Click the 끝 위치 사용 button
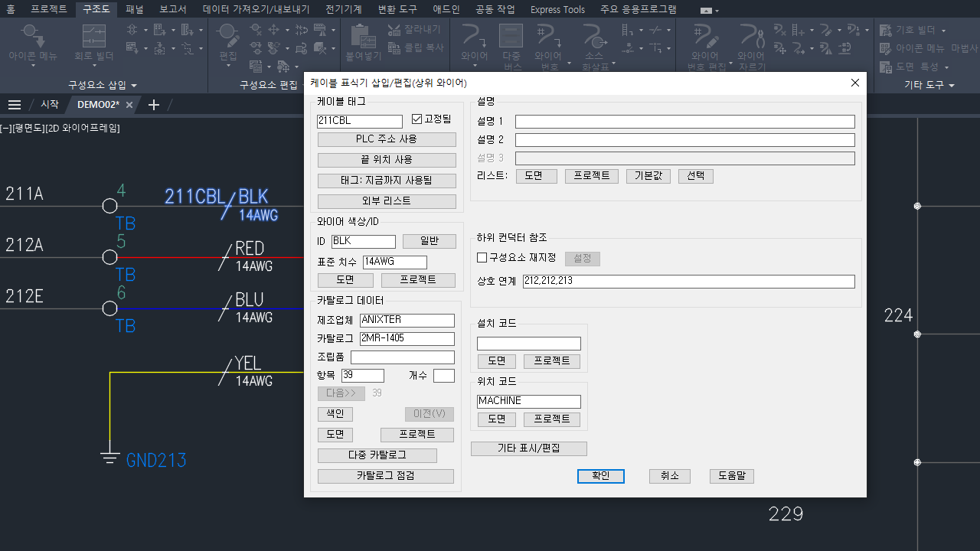980x551 pixels. (387, 160)
